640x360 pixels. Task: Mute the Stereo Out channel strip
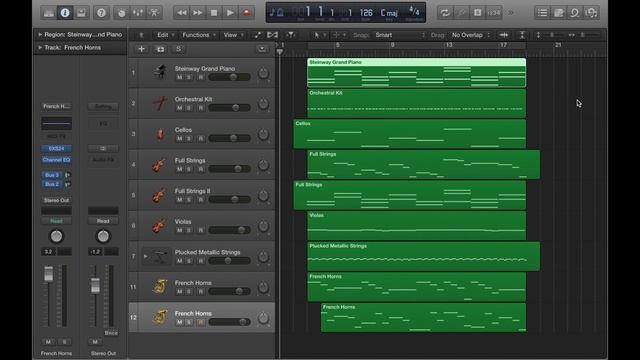point(95,342)
